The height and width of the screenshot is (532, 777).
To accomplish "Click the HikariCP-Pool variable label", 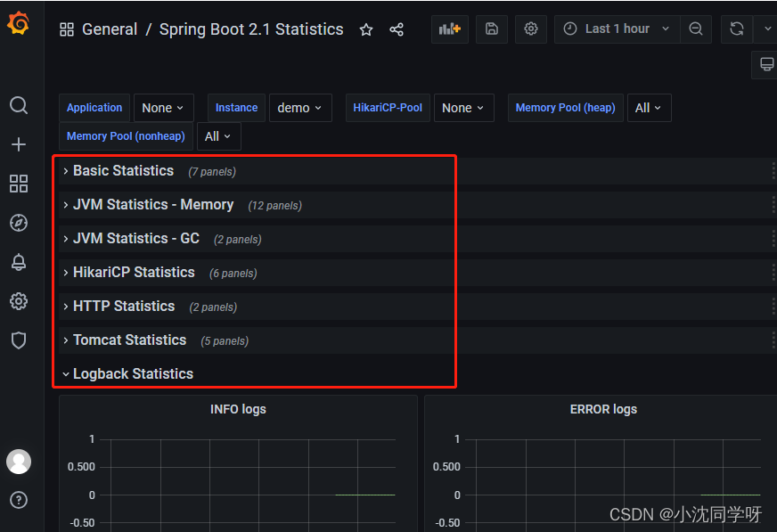I will click(x=388, y=108).
